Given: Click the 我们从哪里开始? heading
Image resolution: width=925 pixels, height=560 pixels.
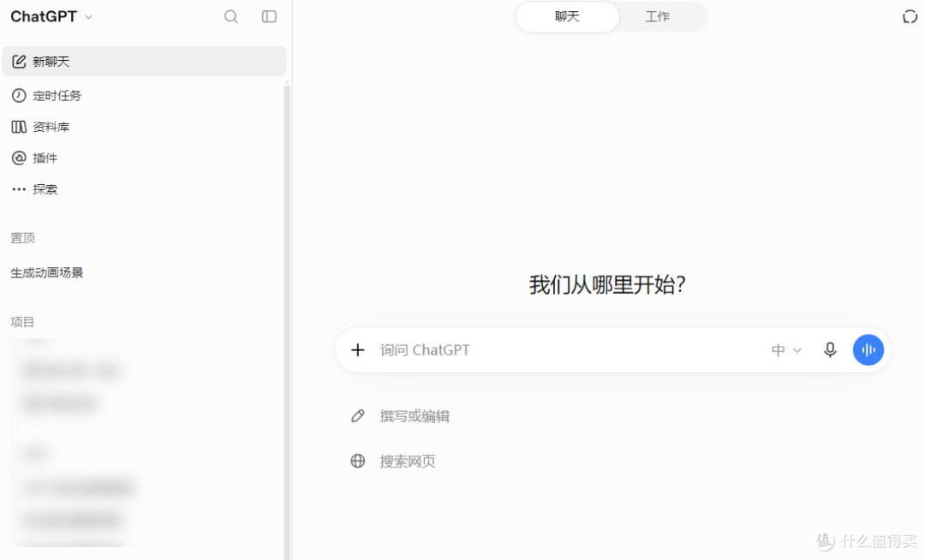Looking at the screenshot, I should click(607, 285).
